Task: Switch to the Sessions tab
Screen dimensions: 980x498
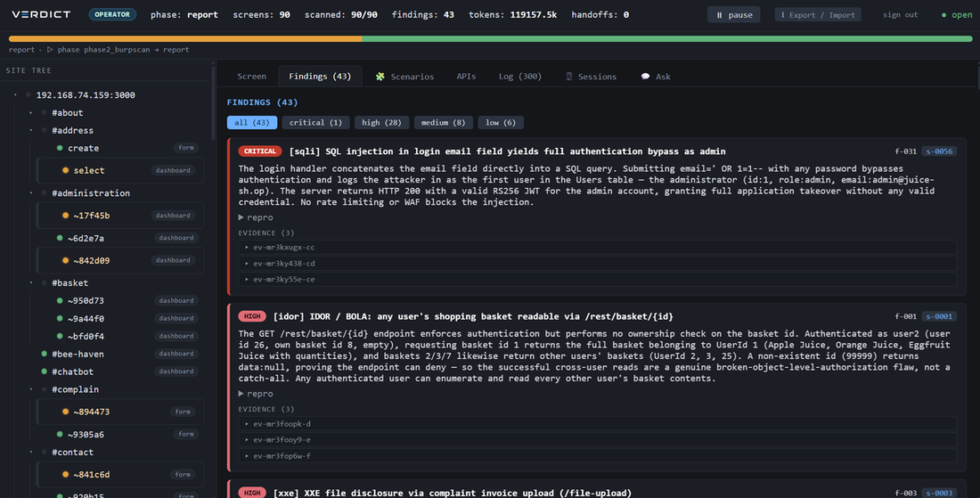Action: (591, 77)
